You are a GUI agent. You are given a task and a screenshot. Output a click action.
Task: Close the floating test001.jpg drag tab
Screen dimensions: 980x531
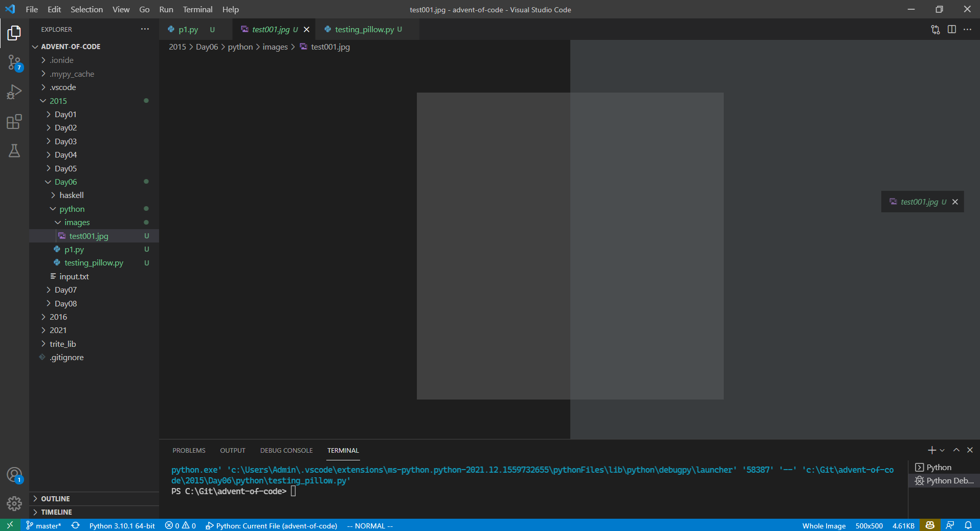click(955, 202)
